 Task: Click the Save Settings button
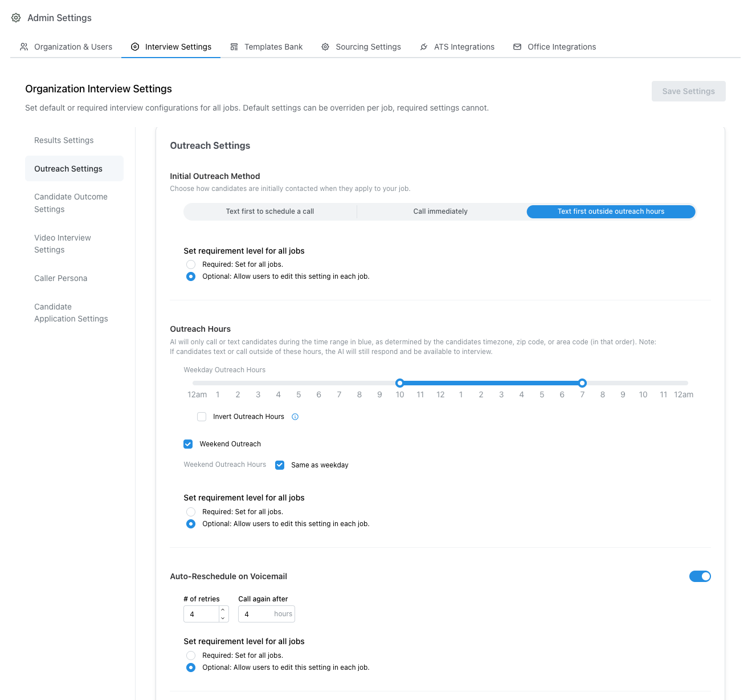tap(688, 91)
